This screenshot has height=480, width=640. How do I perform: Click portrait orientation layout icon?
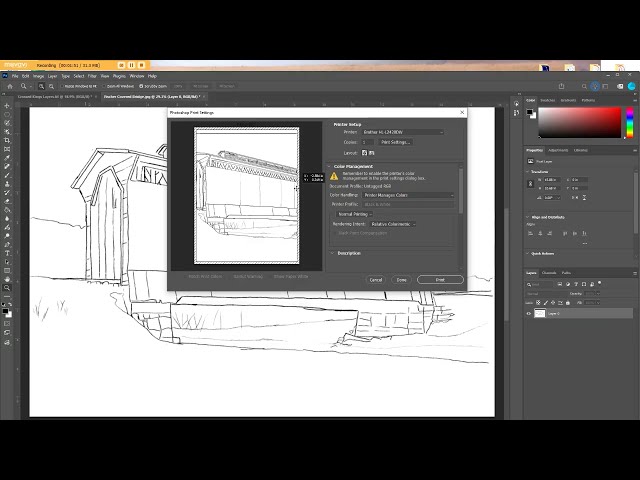(364, 153)
